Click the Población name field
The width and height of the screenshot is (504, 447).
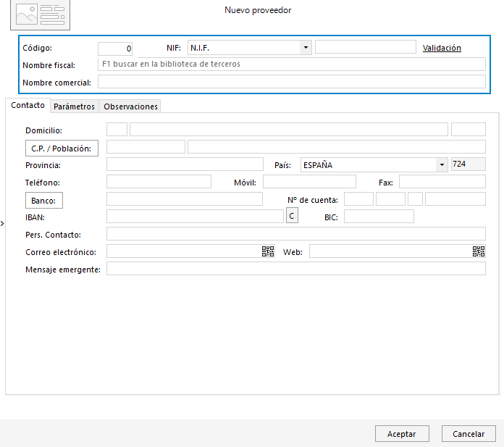pos(337,146)
